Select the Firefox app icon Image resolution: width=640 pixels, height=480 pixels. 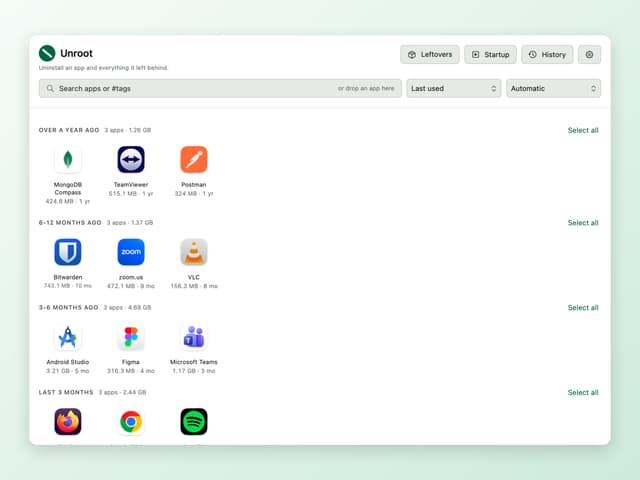[x=68, y=422]
